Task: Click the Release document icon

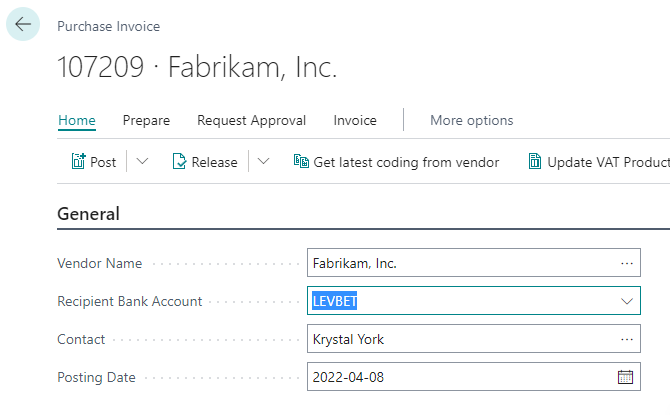Action: 179,162
